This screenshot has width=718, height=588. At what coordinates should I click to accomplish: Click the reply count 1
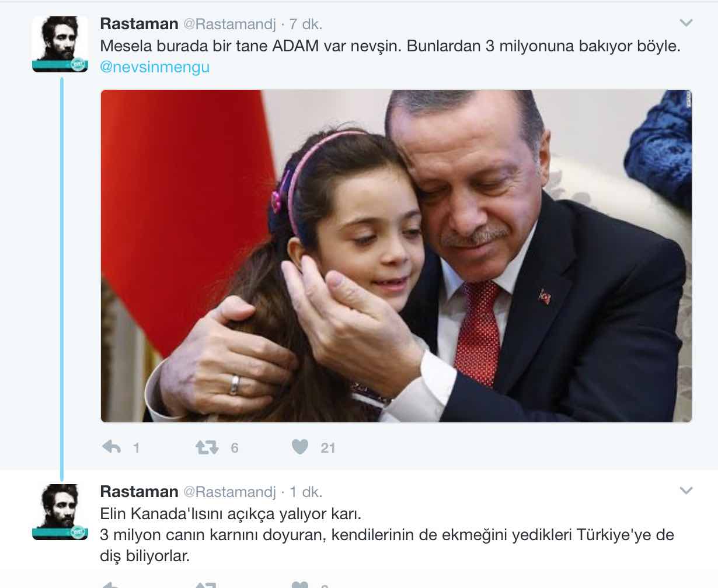tap(137, 448)
